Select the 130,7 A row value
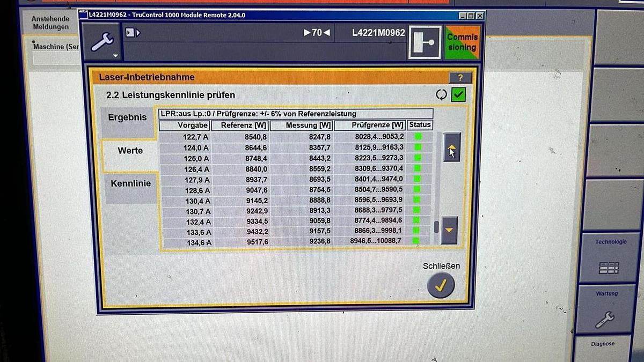This screenshot has height=362, width=644. (x=198, y=211)
